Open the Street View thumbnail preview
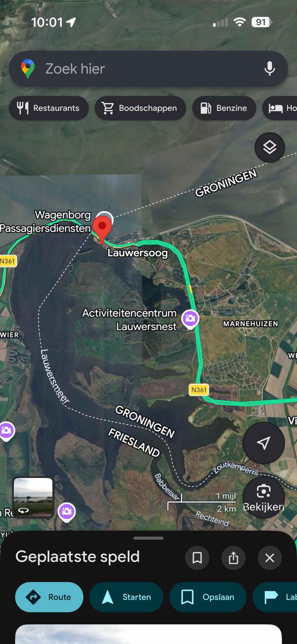The width and height of the screenshot is (297, 644). 33,497
